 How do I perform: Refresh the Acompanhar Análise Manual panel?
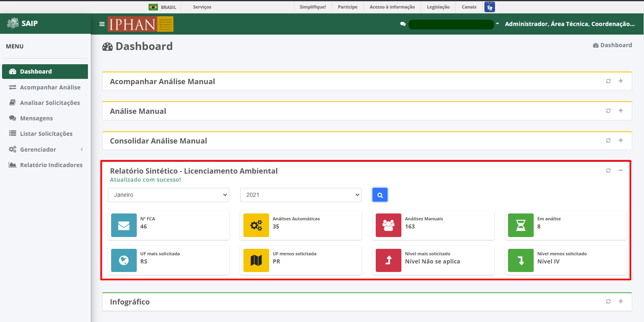[608, 81]
